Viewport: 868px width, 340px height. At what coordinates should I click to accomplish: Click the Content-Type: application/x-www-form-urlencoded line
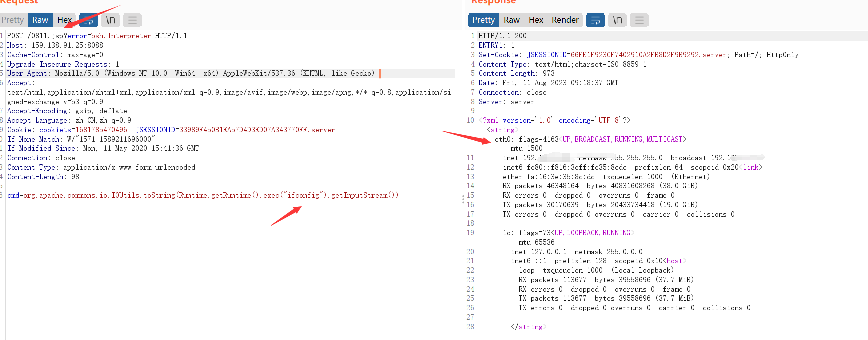101,167
